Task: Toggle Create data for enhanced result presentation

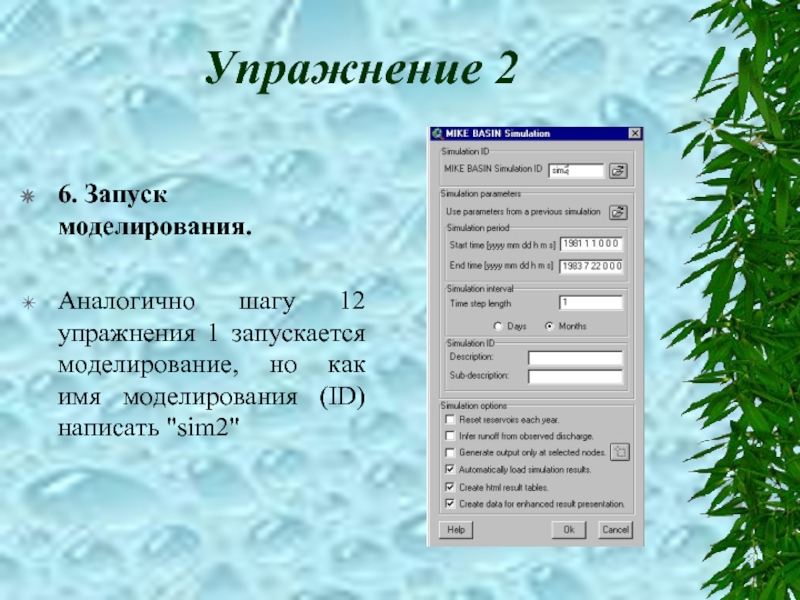Action: [449, 504]
